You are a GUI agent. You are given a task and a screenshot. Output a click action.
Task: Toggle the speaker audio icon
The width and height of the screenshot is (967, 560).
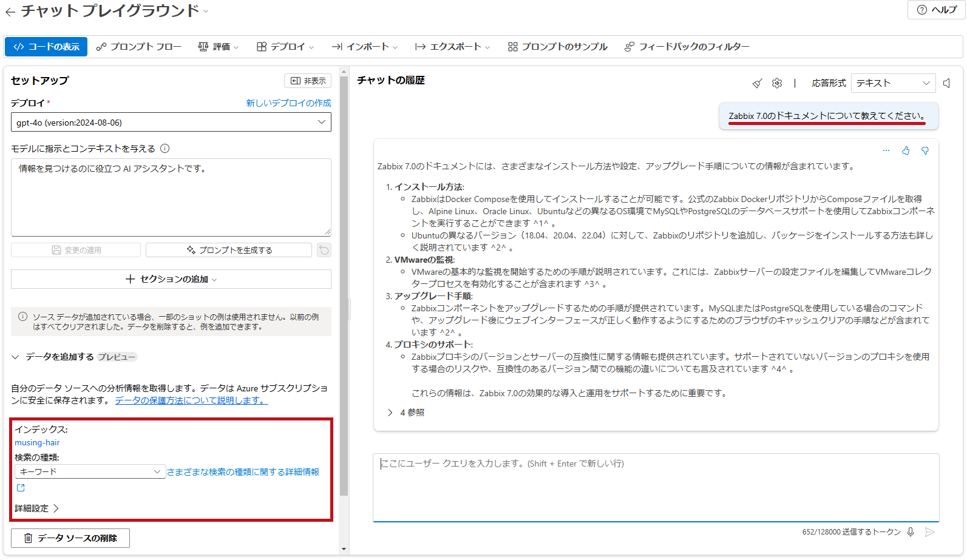click(x=947, y=83)
